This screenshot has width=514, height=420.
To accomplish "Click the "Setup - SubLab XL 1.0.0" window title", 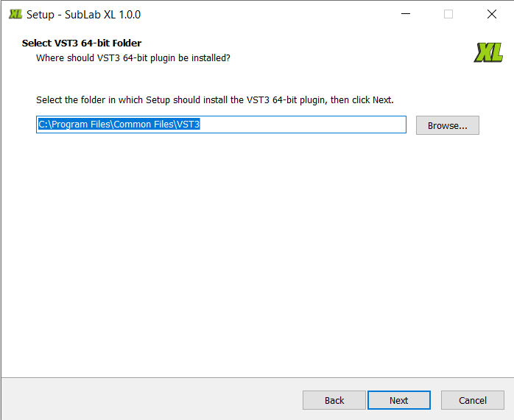I will (83, 15).
